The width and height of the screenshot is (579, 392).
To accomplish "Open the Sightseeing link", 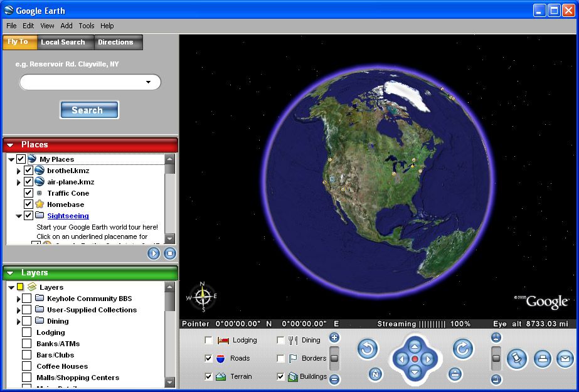I will (x=68, y=216).
